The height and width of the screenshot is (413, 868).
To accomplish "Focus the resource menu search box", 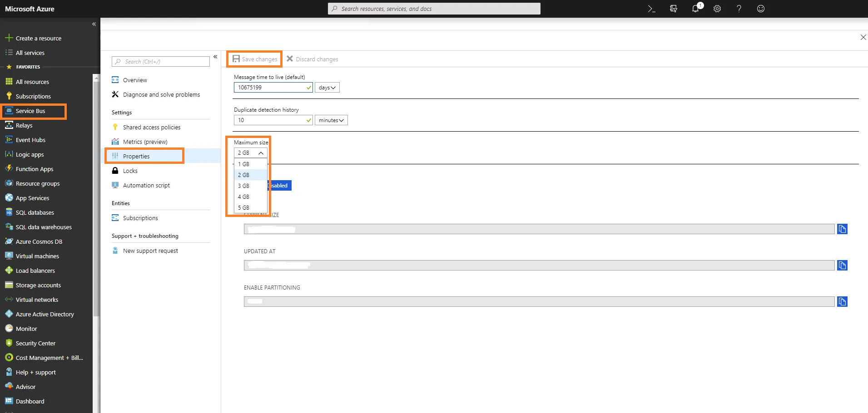I will pos(161,62).
